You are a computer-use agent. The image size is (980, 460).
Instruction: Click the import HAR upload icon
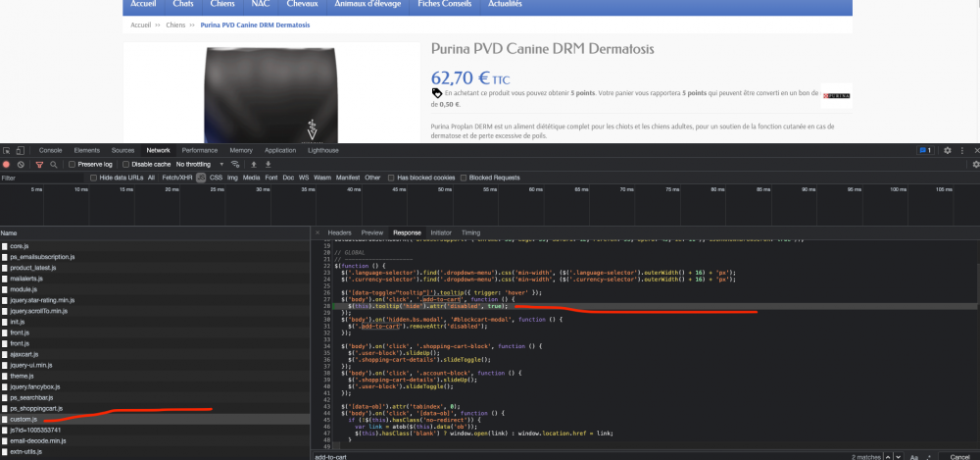[253, 164]
